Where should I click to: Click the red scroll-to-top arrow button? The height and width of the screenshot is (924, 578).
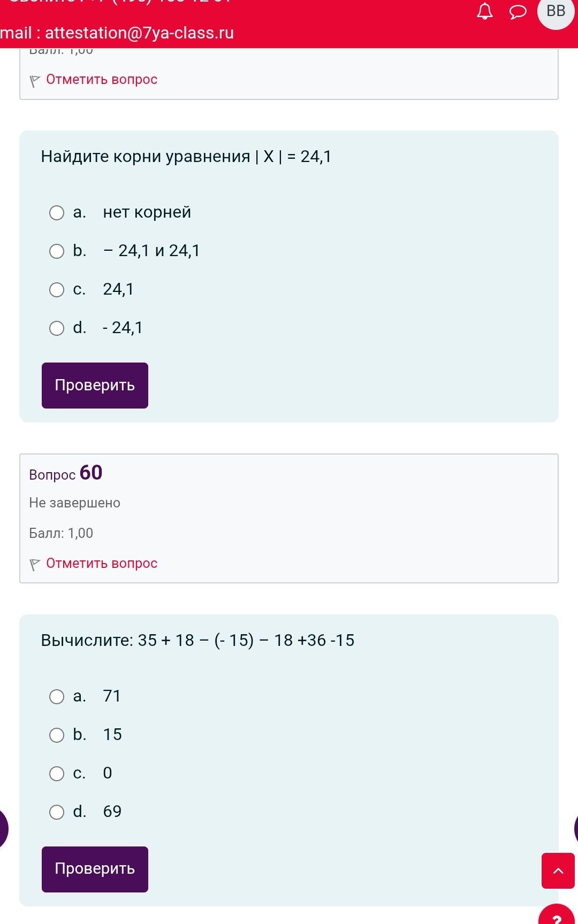558,871
